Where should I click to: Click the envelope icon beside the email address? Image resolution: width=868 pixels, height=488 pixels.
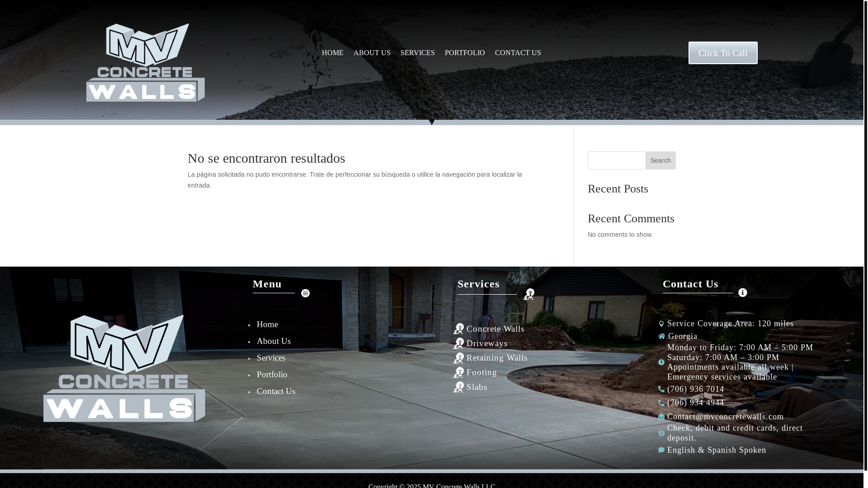click(x=661, y=417)
